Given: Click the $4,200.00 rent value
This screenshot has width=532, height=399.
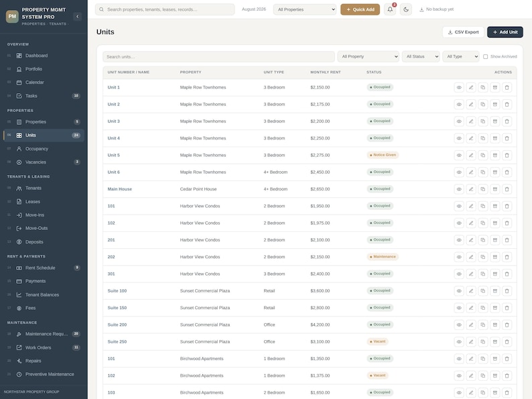Looking at the screenshot, I should (320, 325).
